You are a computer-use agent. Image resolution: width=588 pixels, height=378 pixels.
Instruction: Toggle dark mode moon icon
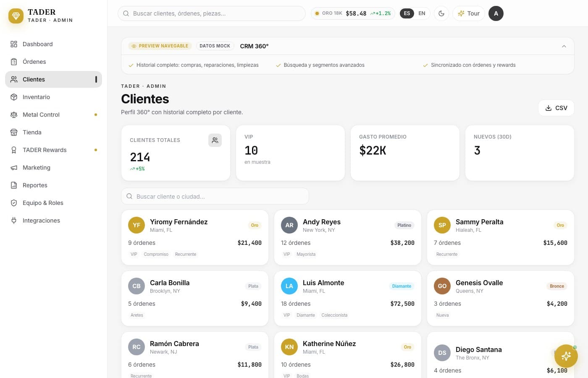[x=441, y=13]
